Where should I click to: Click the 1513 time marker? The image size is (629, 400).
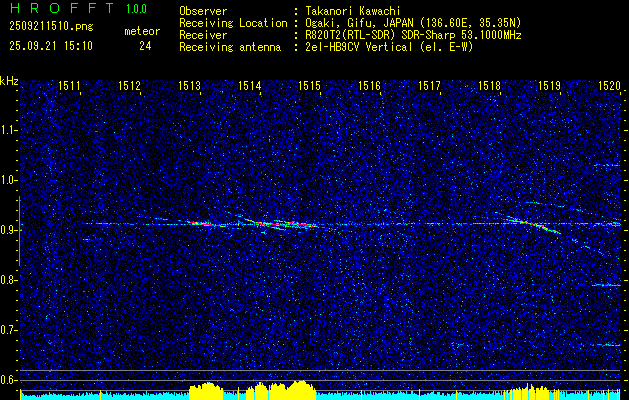pyautogui.click(x=189, y=85)
